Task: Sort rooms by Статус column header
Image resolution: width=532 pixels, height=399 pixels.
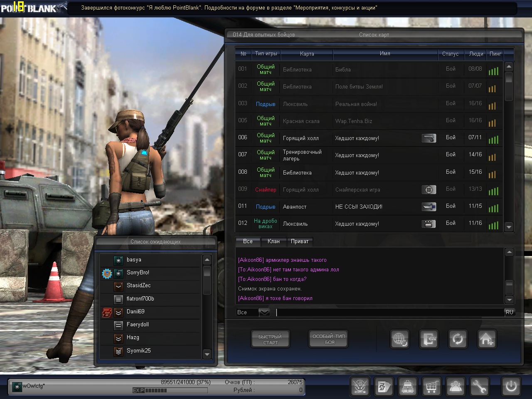Action: [x=451, y=54]
